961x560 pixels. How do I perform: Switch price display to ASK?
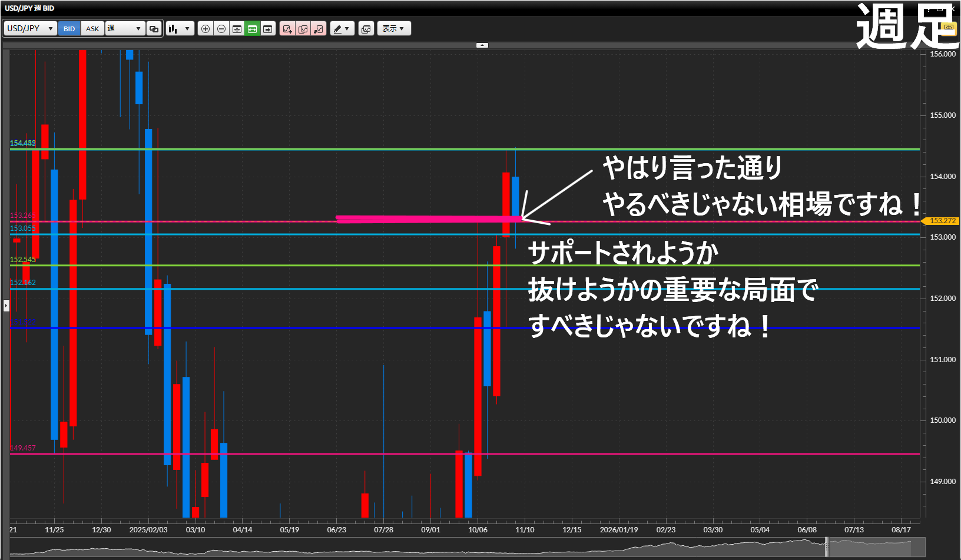click(92, 29)
